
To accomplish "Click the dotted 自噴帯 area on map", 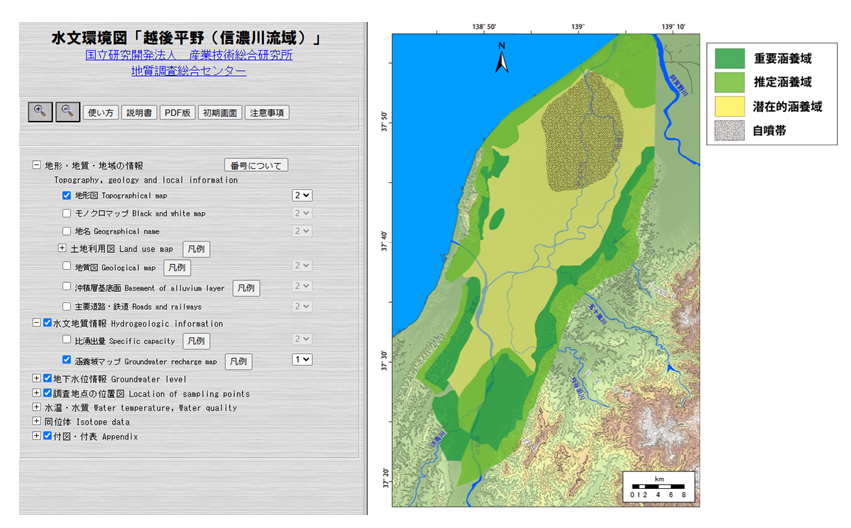I will pos(581,130).
